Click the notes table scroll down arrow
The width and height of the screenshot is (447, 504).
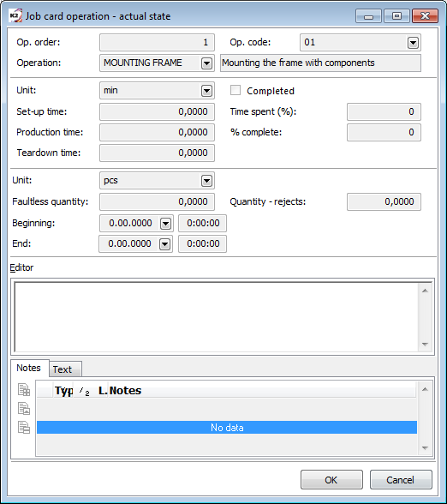425,447
